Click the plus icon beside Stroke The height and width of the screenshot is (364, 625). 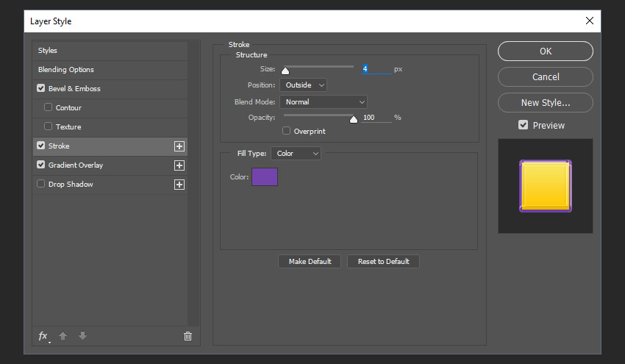(x=179, y=146)
